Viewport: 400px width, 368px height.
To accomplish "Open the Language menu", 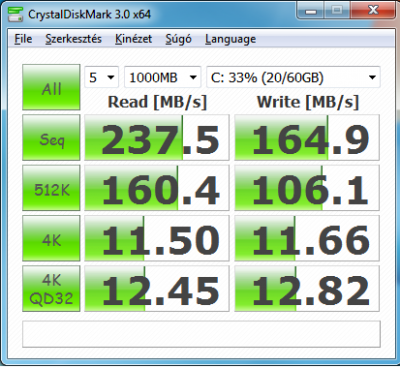I will point(230,39).
